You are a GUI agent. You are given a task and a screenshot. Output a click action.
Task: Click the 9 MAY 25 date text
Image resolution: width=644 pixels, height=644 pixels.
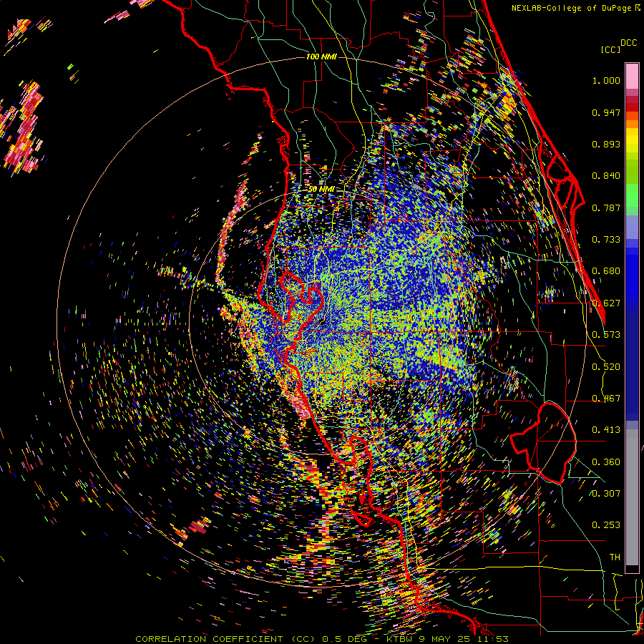[446, 639]
